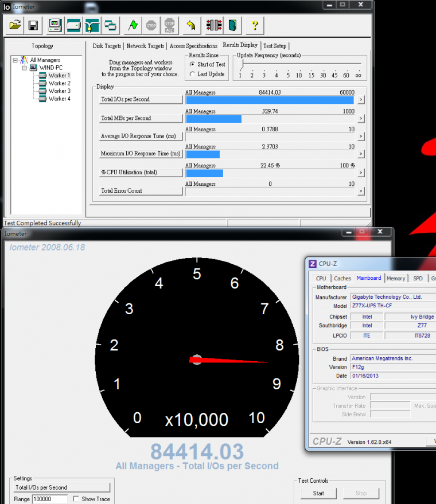Select the Last Update radio button

pos(193,74)
